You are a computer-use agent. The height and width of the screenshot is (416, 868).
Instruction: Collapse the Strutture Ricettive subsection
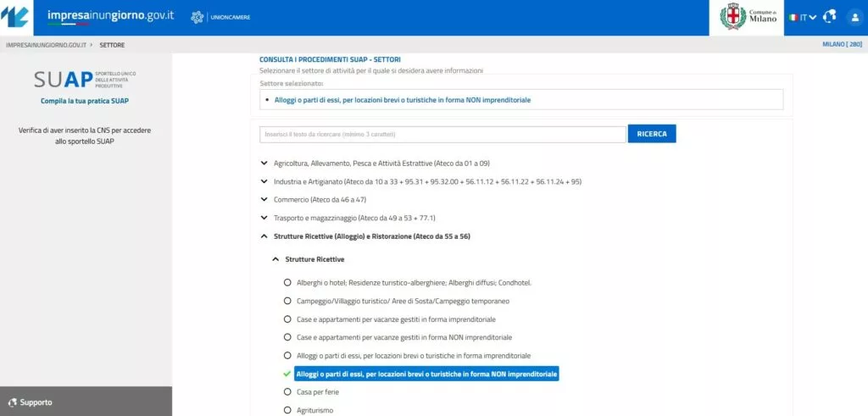275,258
